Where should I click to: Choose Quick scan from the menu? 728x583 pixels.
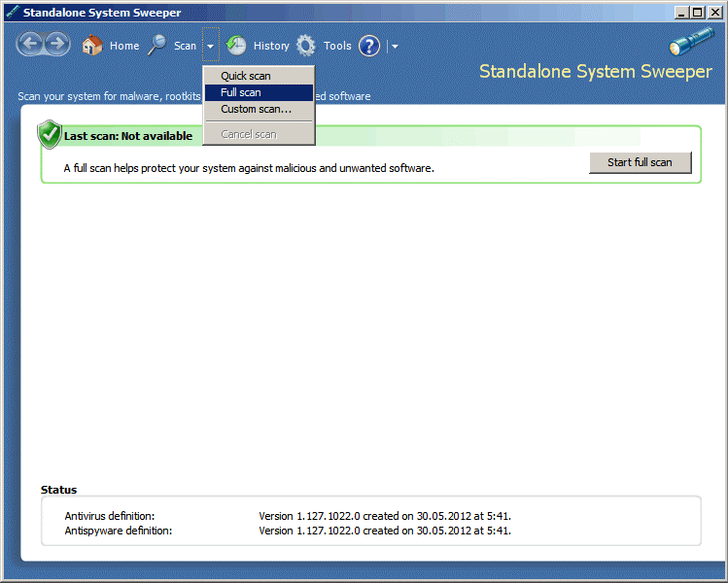(x=260, y=76)
